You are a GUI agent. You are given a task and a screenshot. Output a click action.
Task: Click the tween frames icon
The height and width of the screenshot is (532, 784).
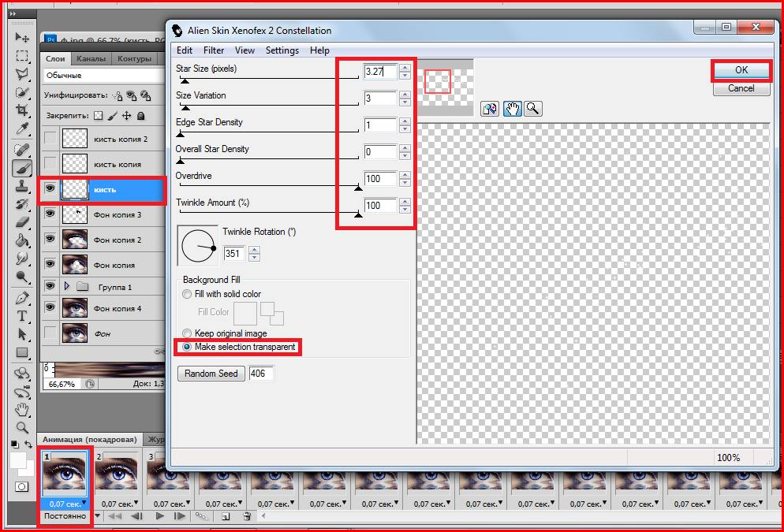201,516
